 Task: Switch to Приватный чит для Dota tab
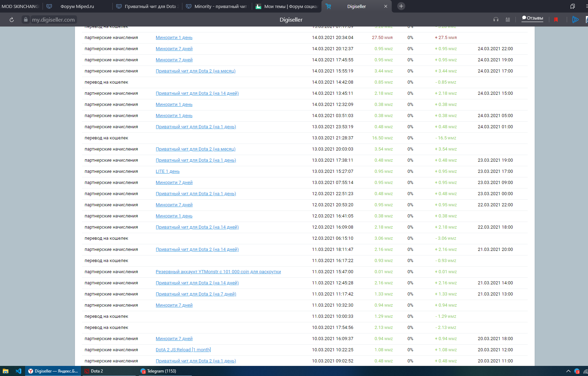148,6
